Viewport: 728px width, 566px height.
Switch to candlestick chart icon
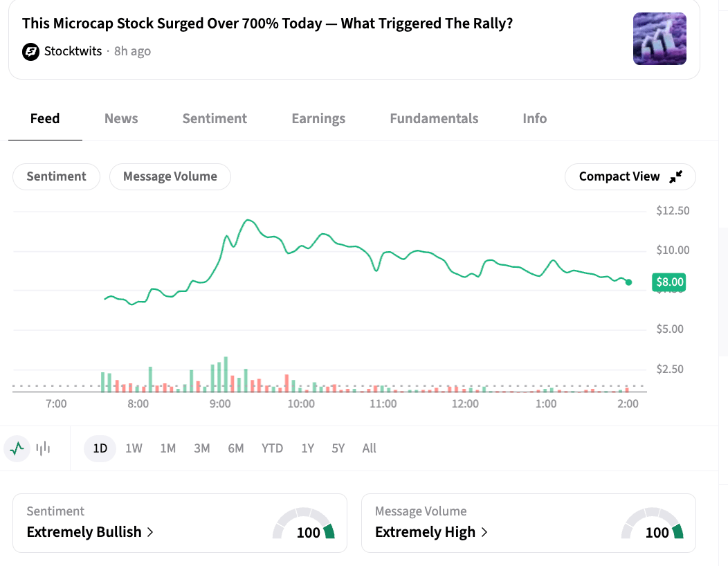pos(44,448)
